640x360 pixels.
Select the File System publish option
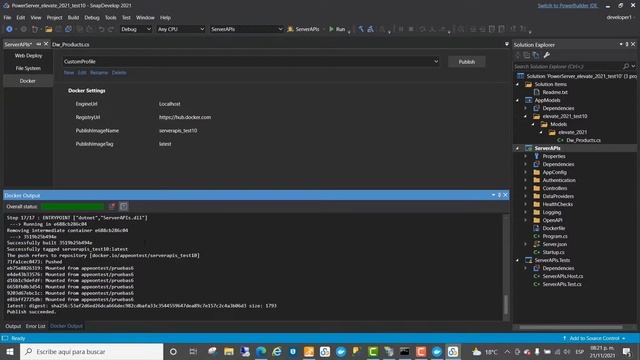tap(28, 68)
